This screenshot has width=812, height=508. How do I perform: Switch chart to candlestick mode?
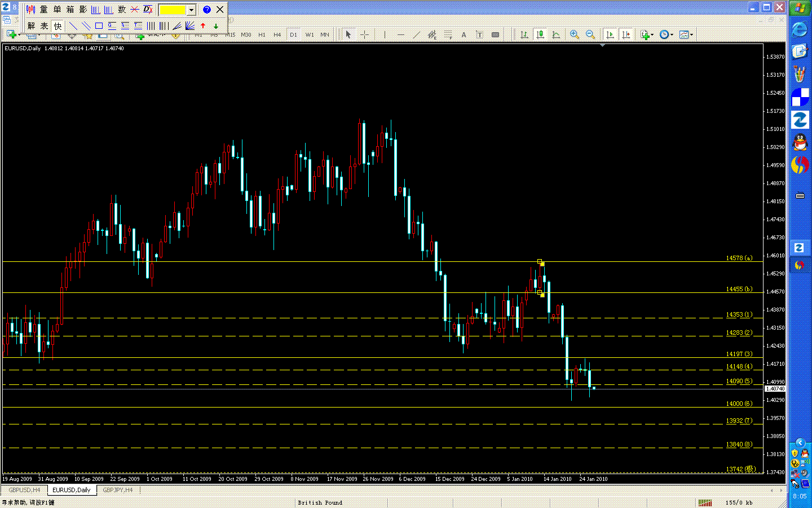coord(540,35)
